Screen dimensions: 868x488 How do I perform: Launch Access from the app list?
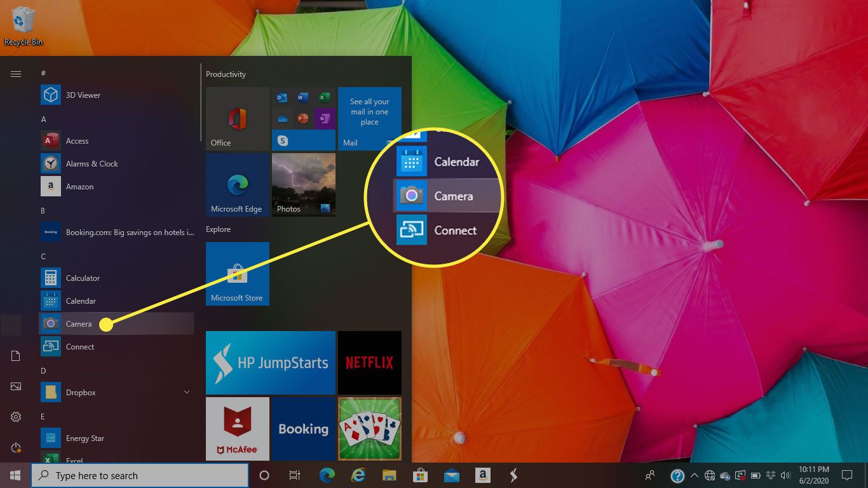(x=117, y=141)
